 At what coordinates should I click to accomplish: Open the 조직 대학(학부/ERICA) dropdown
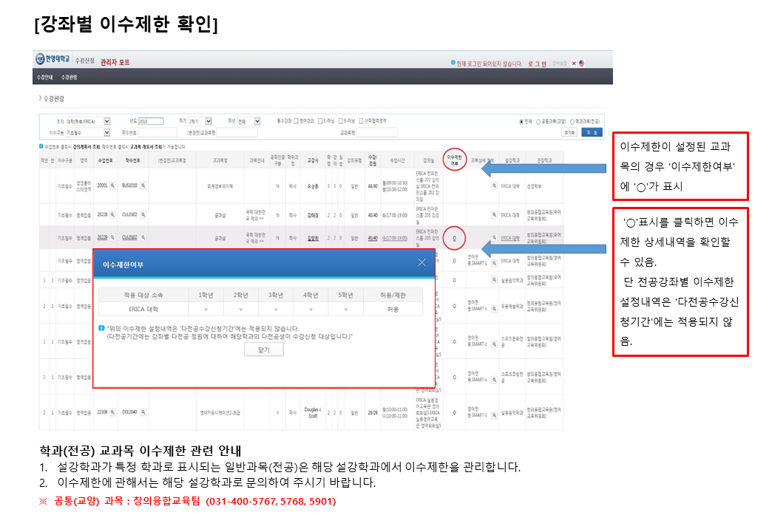107,121
